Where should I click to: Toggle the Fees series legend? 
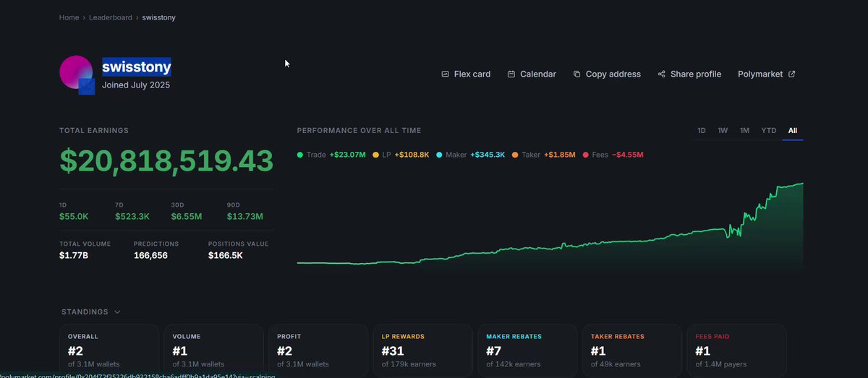pyautogui.click(x=613, y=155)
